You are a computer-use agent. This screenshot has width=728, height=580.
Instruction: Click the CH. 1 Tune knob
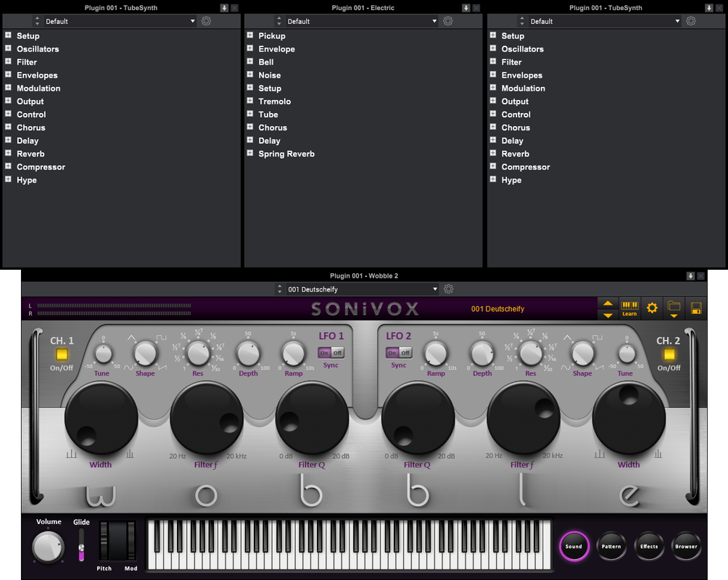tap(103, 355)
